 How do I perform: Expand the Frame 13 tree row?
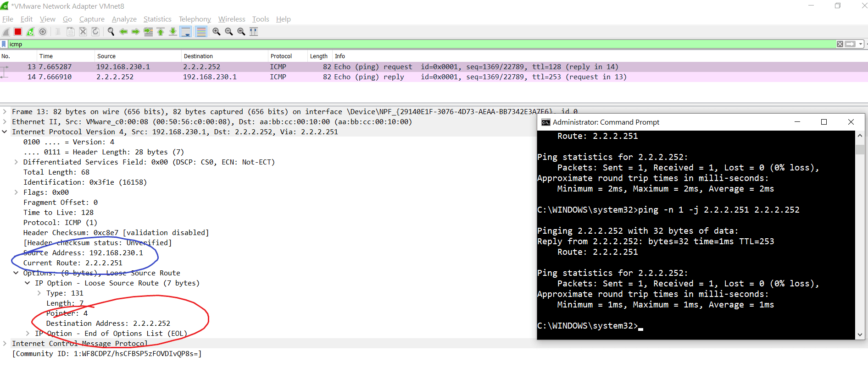pos(5,112)
